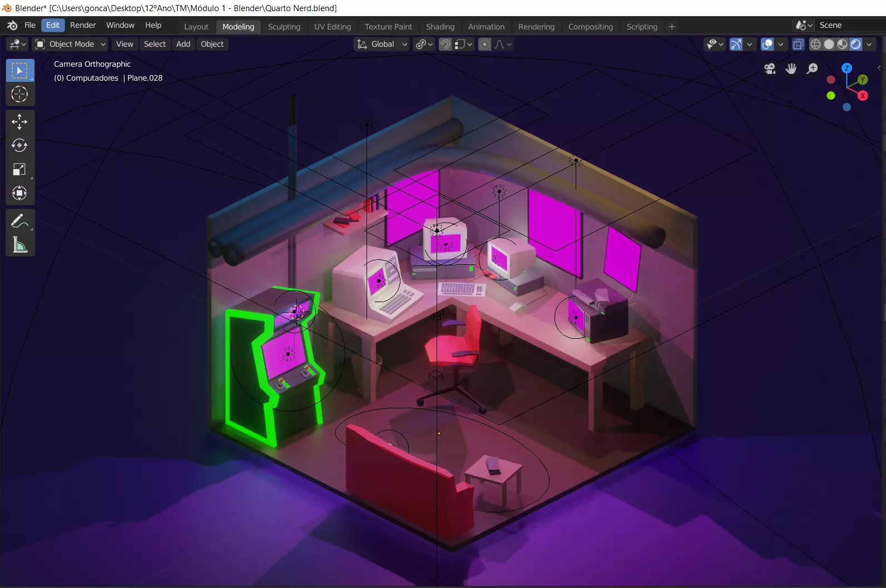Choose the Rotate tool
Image resolution: width=886 pixels, height=588 pixels.
click(19, 145)
